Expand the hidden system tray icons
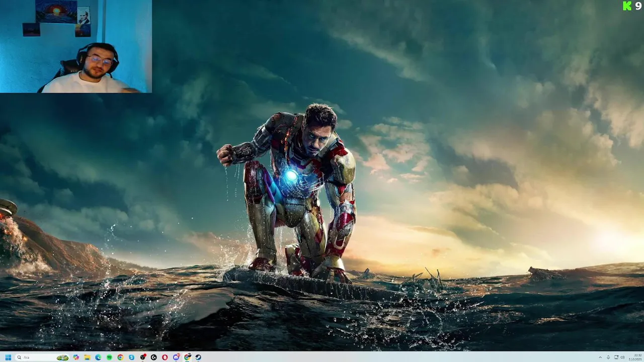644x362 pixels. (x=600, y=357)
